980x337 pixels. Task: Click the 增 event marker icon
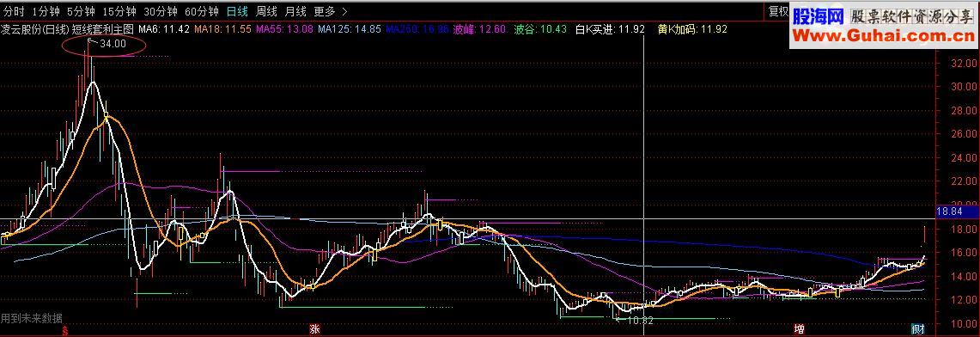pos(799,329)
